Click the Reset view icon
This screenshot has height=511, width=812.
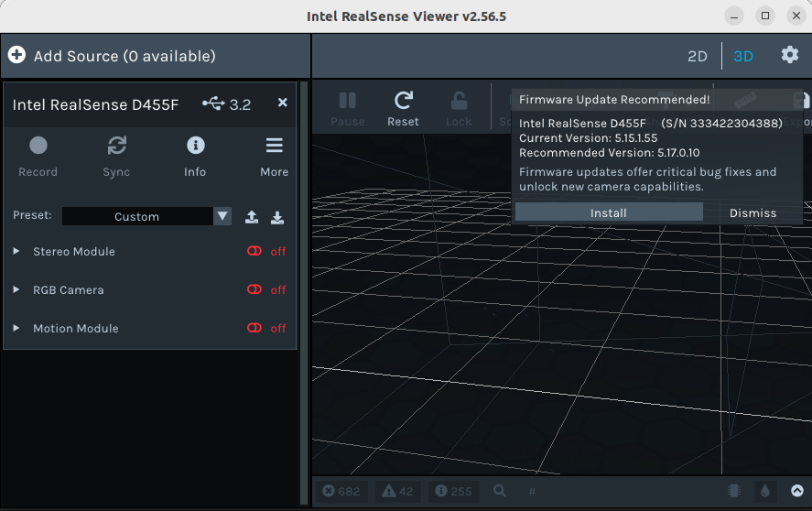pos(403,101)
